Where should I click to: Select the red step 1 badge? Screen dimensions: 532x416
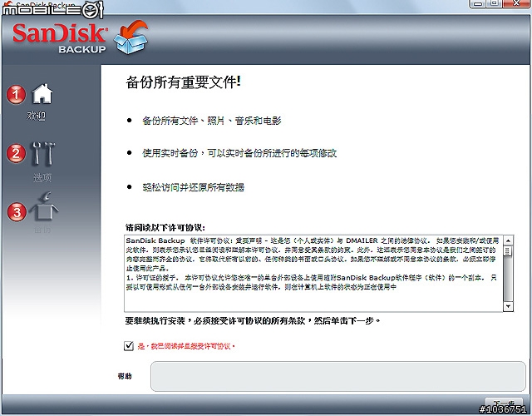[16, 94]
